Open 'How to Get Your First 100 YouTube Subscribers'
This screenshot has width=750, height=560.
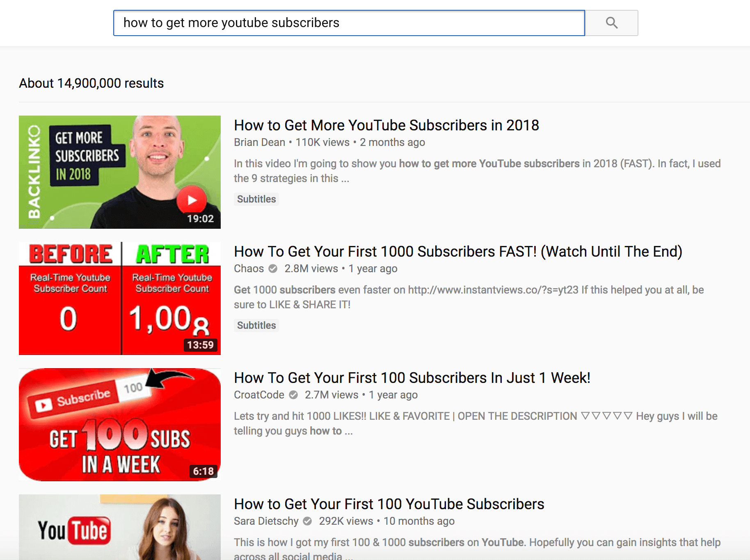[x=389, y=504]
